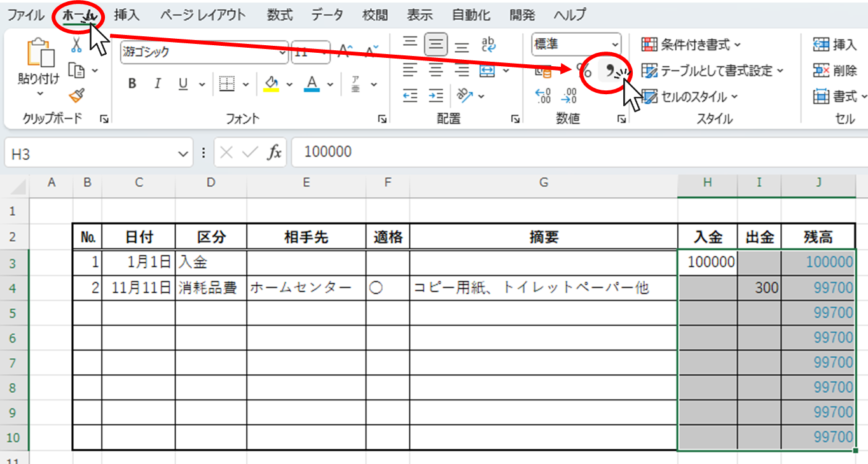
Task: Toggle bold formatting
Action: (132, 83)
